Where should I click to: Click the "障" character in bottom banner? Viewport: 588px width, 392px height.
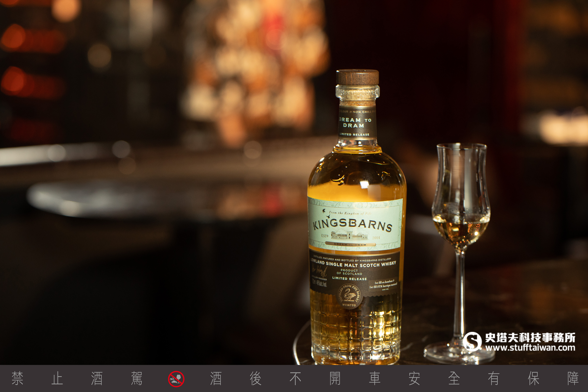(x=573, y=379)
